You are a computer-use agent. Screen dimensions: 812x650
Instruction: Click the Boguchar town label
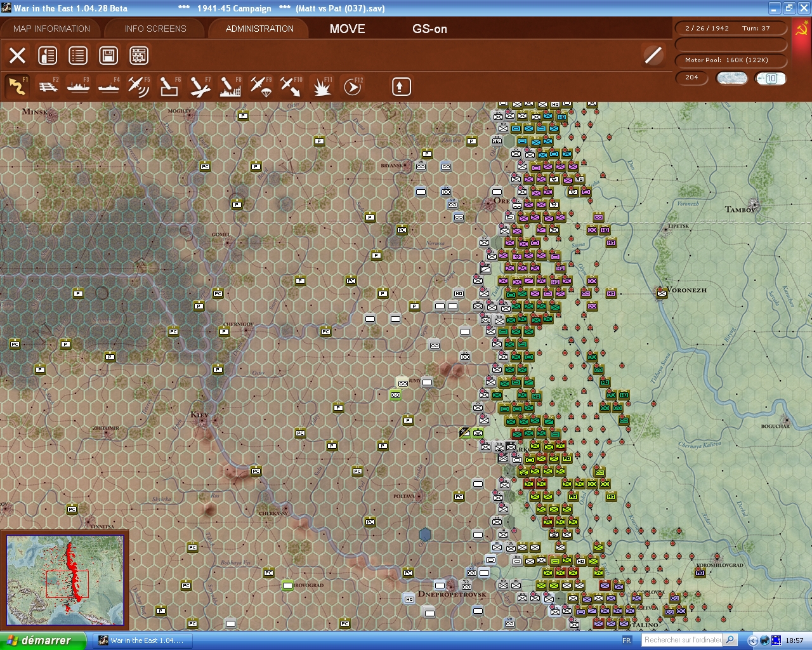click(x=775, y=426)
